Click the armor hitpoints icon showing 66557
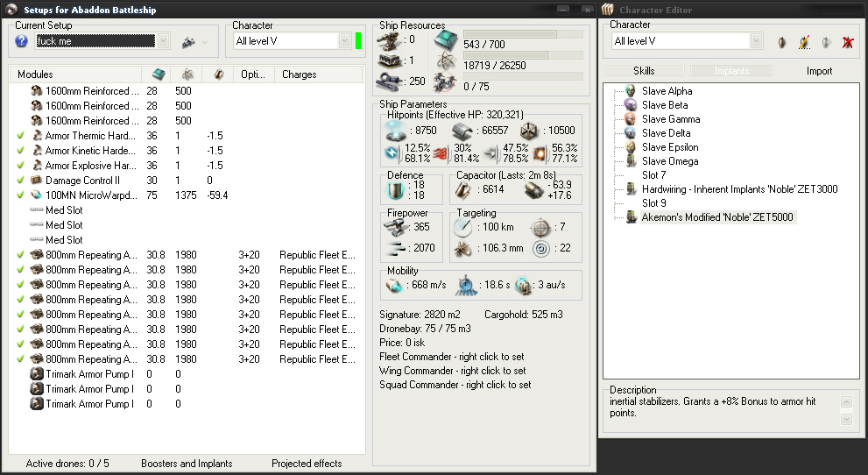The height and width of the screenshot is (475, 868). coord(462,131)
